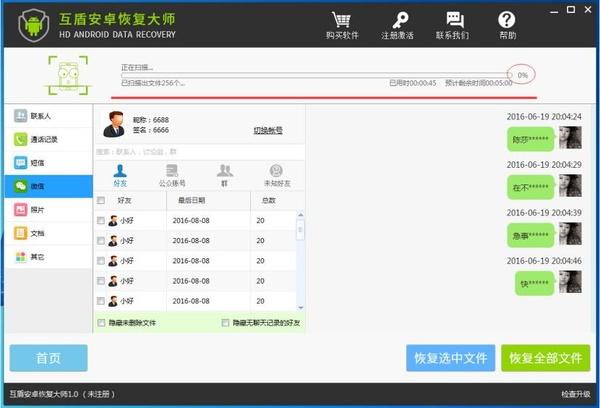
Task: Click the 切换账号 link
Action: (x=267, y=130)
